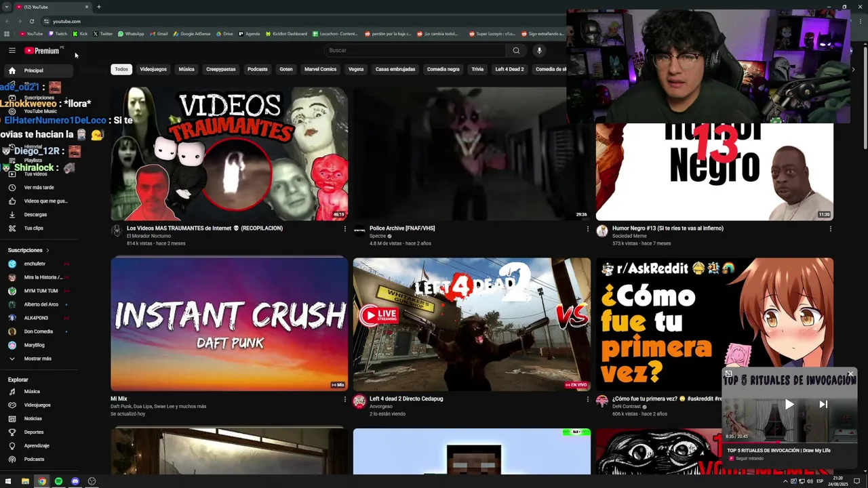This screenshot has height=488, width=868.
Task: Open WhatsApp bookmark in bookmarks bar
Action: [x=131, y=34]
